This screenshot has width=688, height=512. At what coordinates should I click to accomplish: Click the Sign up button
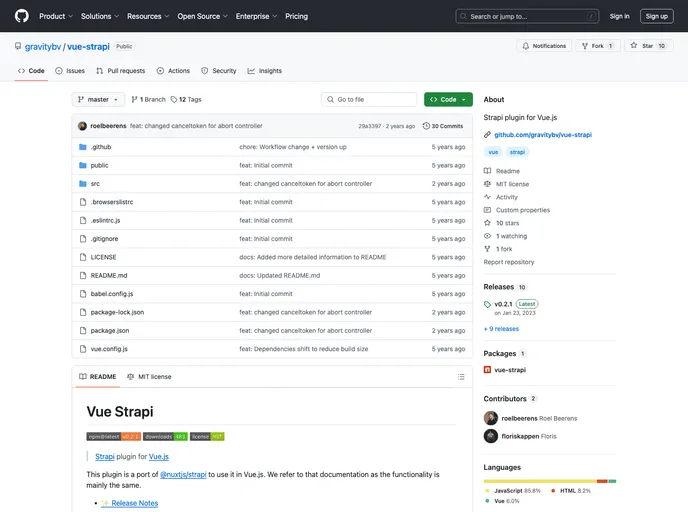point(656,16)
